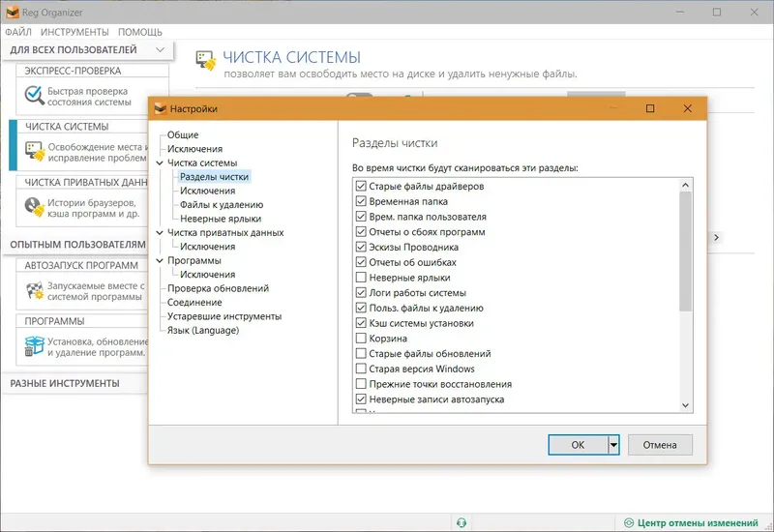Select Исключения under Чистка системы

pos(207,191)
